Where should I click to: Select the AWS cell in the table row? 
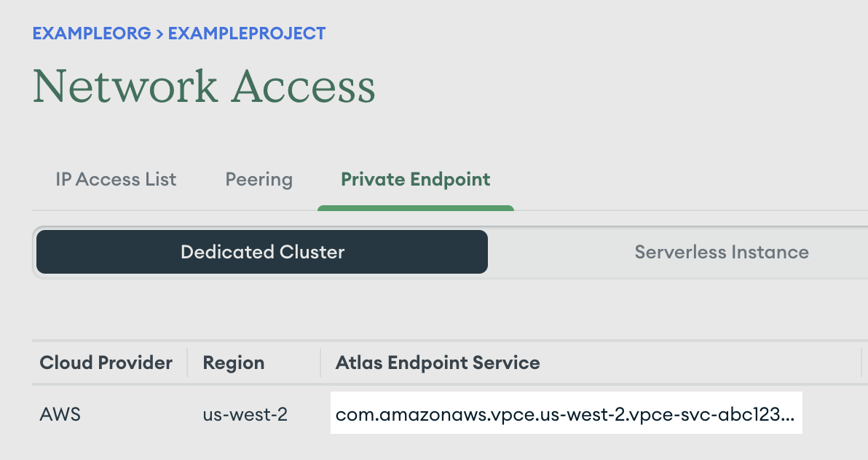[59, 413]
